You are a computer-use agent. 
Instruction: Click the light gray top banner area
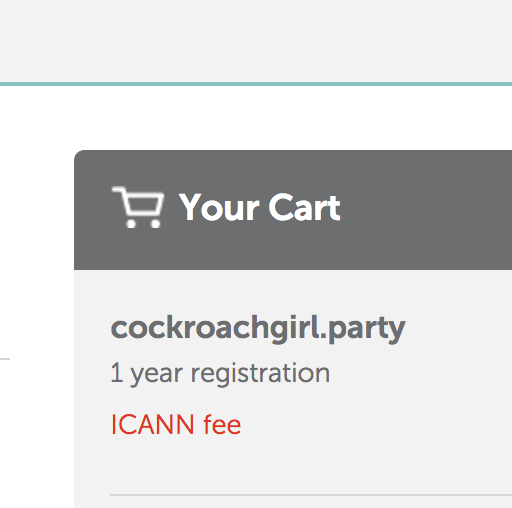tap(256, 41)
